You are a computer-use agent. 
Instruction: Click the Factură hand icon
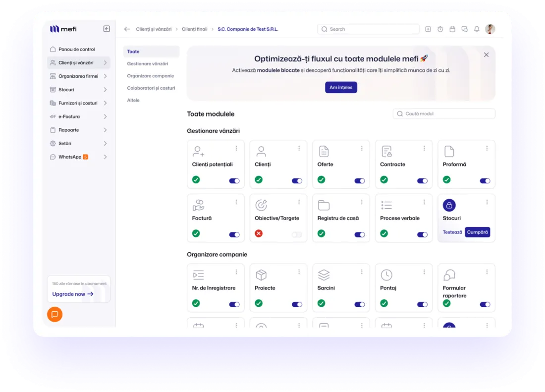pos(199,205)
